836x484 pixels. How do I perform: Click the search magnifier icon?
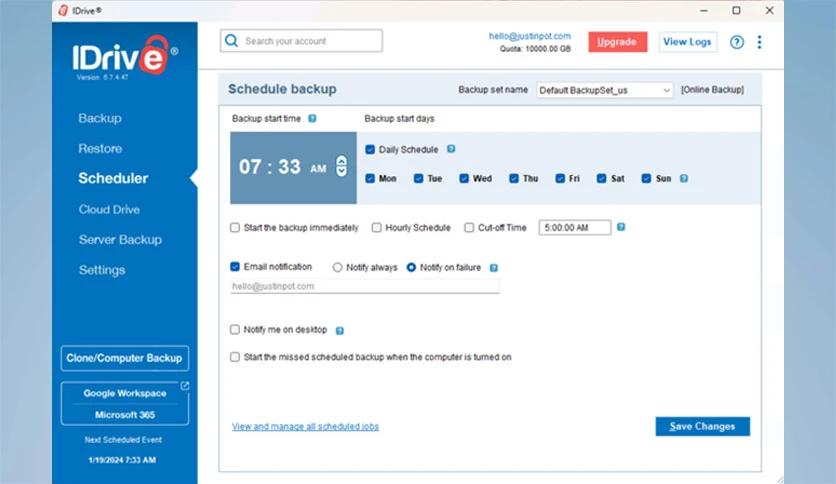(x=231, y=41)
